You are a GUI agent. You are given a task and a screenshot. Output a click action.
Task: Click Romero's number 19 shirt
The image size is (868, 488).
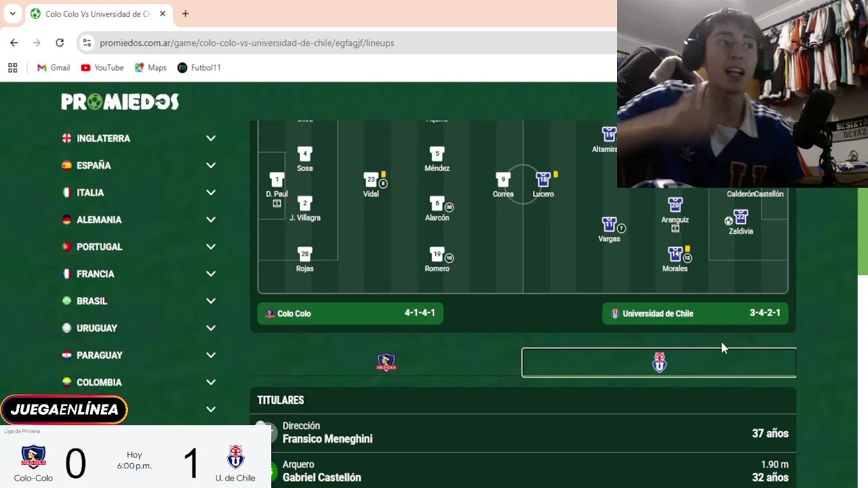pyautogui.click(x=437, y=254)
